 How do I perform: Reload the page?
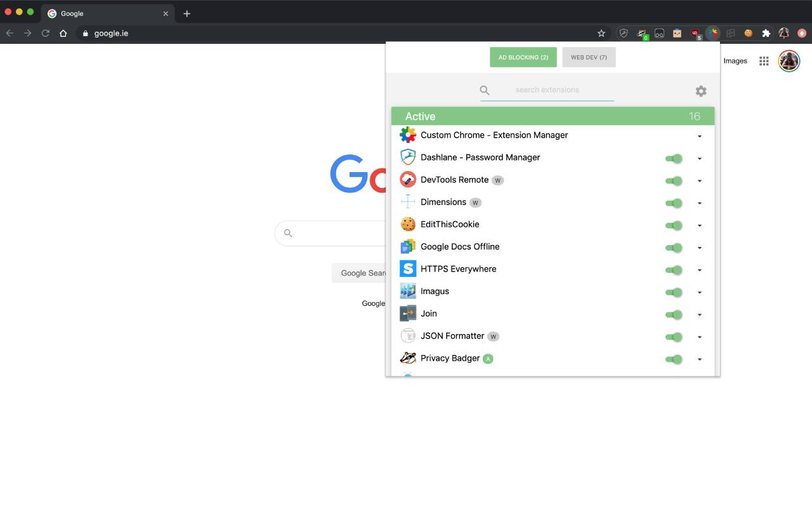click(x=45, y=33)
